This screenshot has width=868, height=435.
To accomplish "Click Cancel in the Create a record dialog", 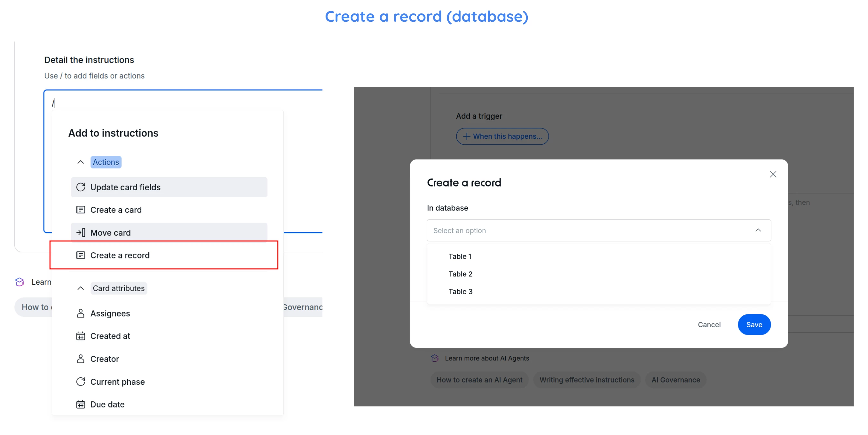I will (709, 324).
